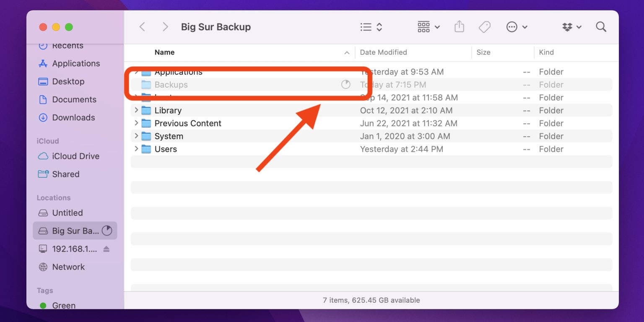Eject the 192.168.1 network server
Image resolution: width=644 pixels, height=322 pixels.
click(106, 249)
